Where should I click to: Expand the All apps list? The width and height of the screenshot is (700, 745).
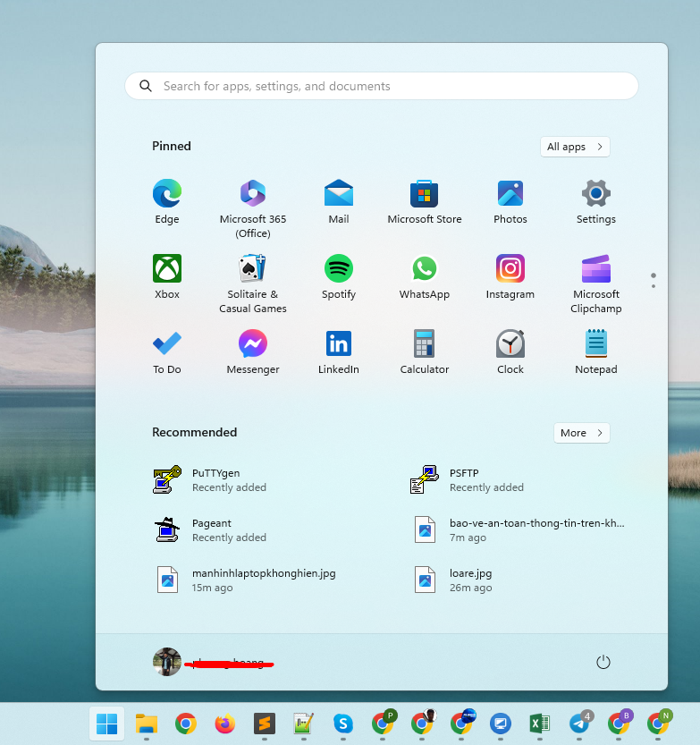[x=575, y=147]
